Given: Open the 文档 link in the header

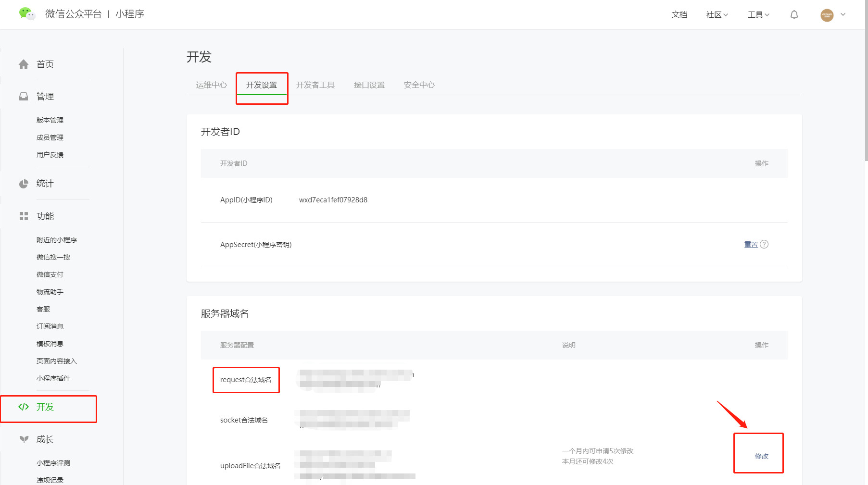Looking at the screenshot, I should click(679, 15).
